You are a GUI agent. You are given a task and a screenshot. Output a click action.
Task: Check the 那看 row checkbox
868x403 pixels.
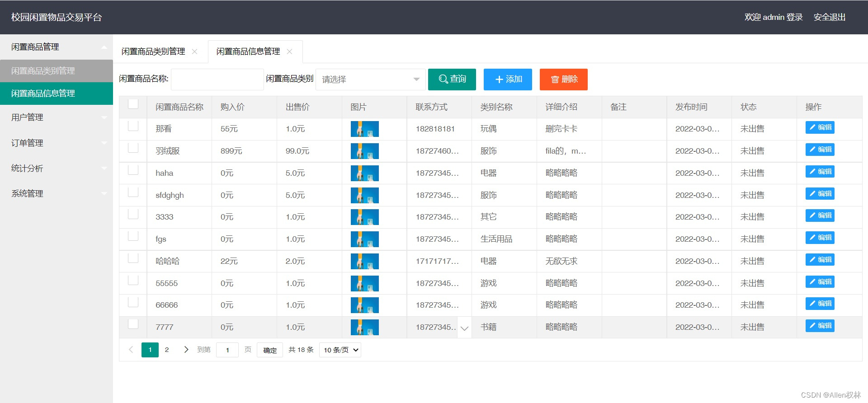(133, 126)
